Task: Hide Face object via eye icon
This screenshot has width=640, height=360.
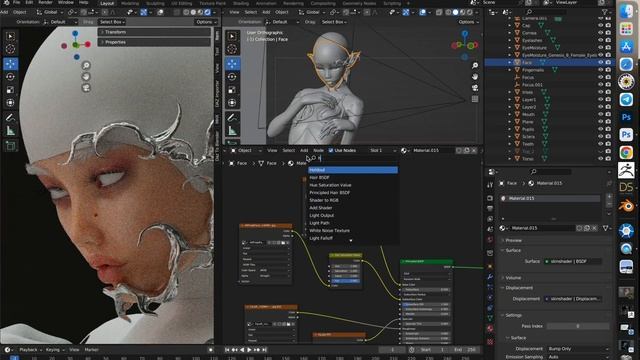Action: 600,62
